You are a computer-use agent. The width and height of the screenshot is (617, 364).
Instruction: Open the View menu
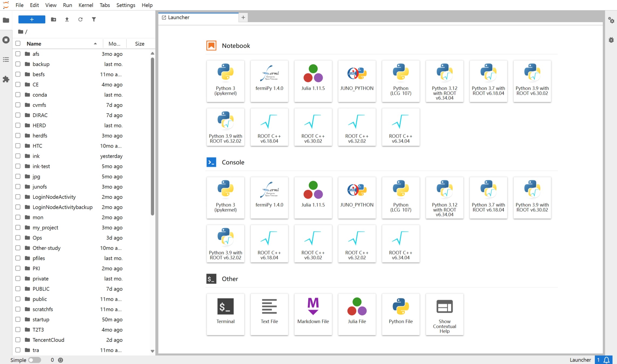point(51,5)
